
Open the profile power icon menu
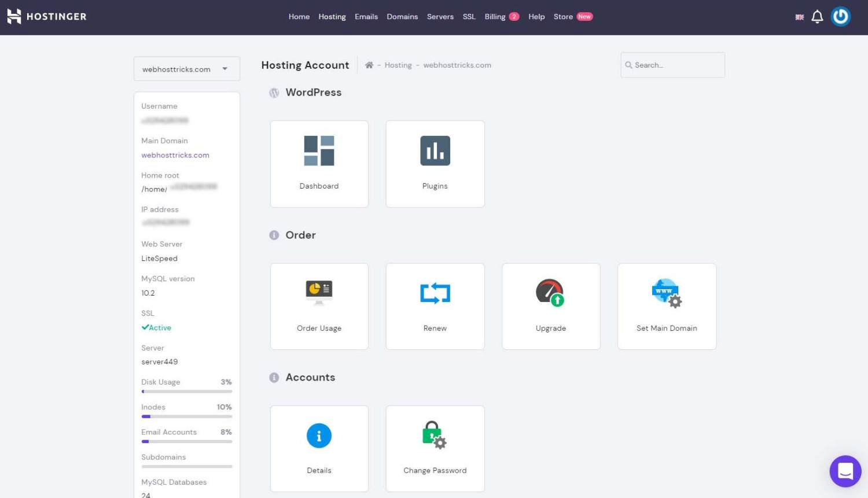(840, 17)
